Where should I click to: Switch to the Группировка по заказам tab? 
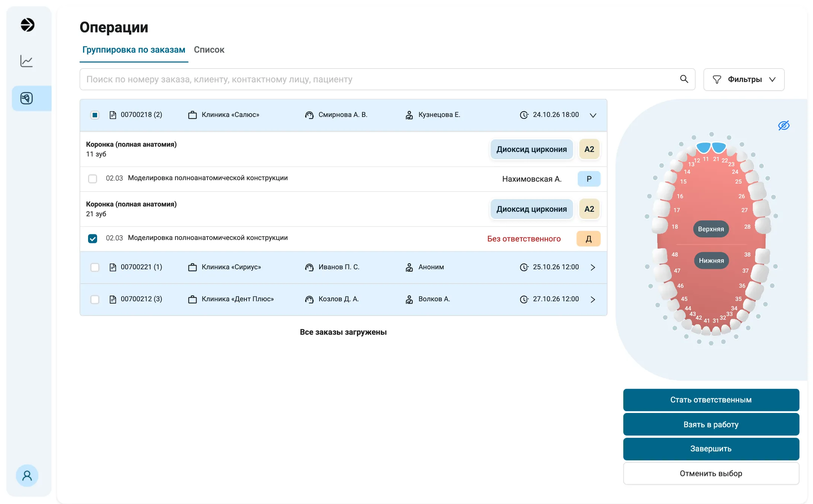click(x=134, y=50)
